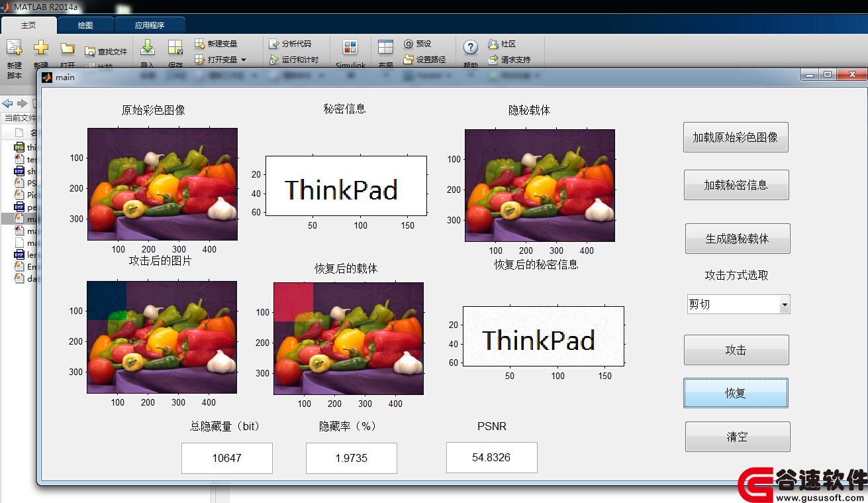868x503 pixels.
Task: Click the 攻击 (Attack) button
Action: (x=736, y=350)
